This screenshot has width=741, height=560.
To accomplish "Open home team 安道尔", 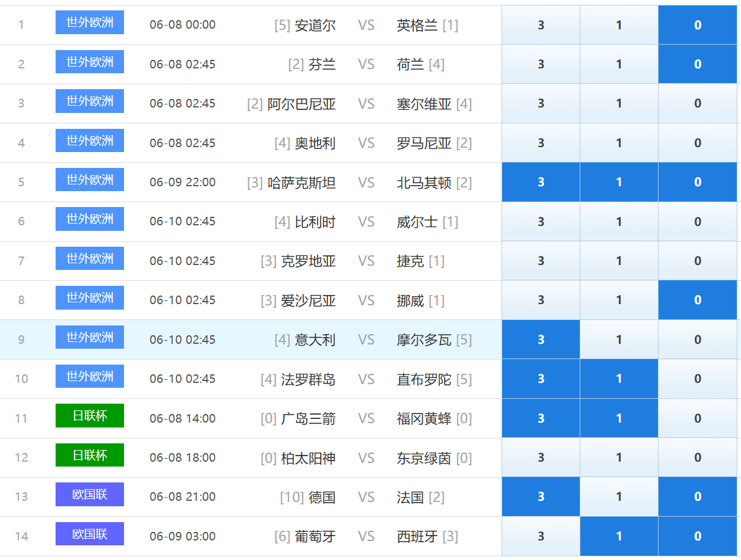I will tap(315, 25).
